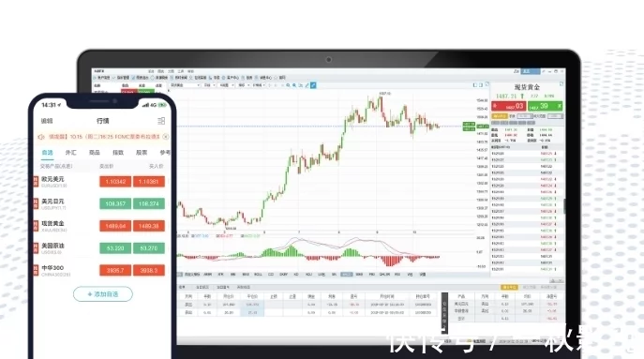Click the red sell price button for 现货黄金
The width and height of the screenshot is (644, 359).
click(x=508, y=106)
